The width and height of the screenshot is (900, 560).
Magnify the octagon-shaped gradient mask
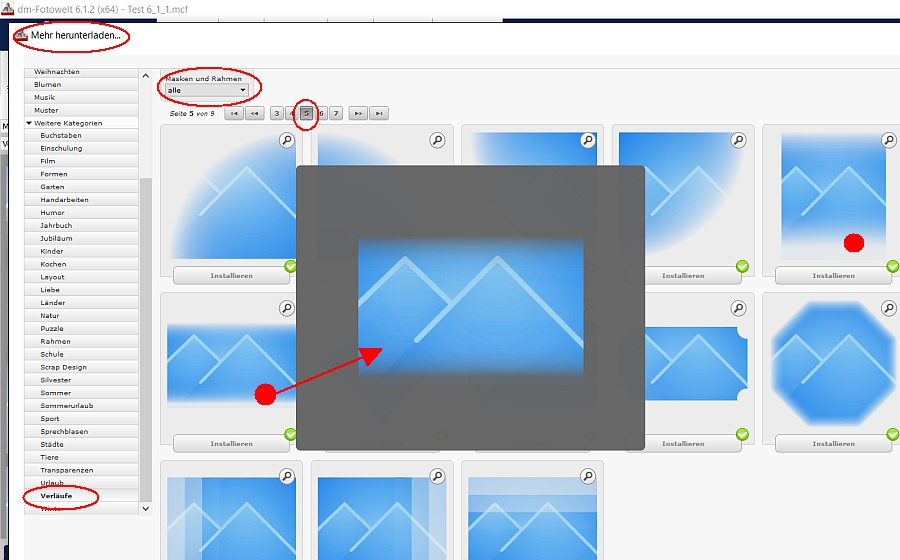pos(889,308)
